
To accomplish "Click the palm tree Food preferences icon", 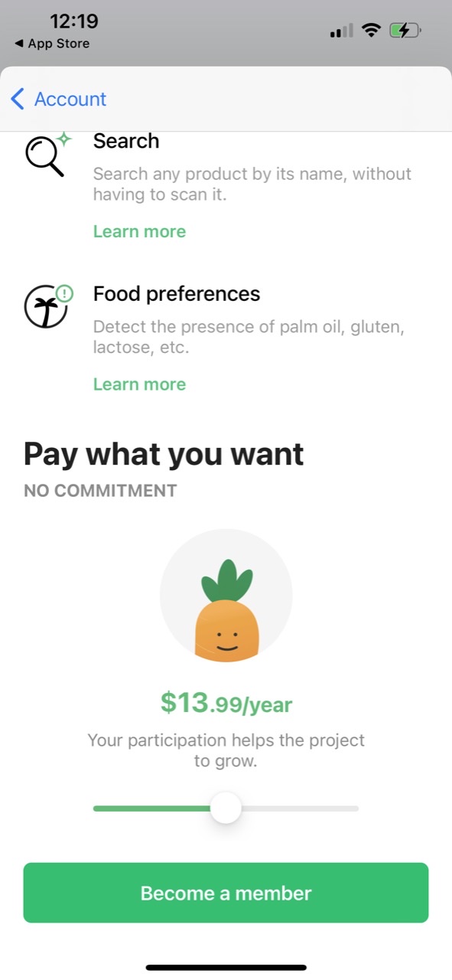I will (x=46, y=306).
